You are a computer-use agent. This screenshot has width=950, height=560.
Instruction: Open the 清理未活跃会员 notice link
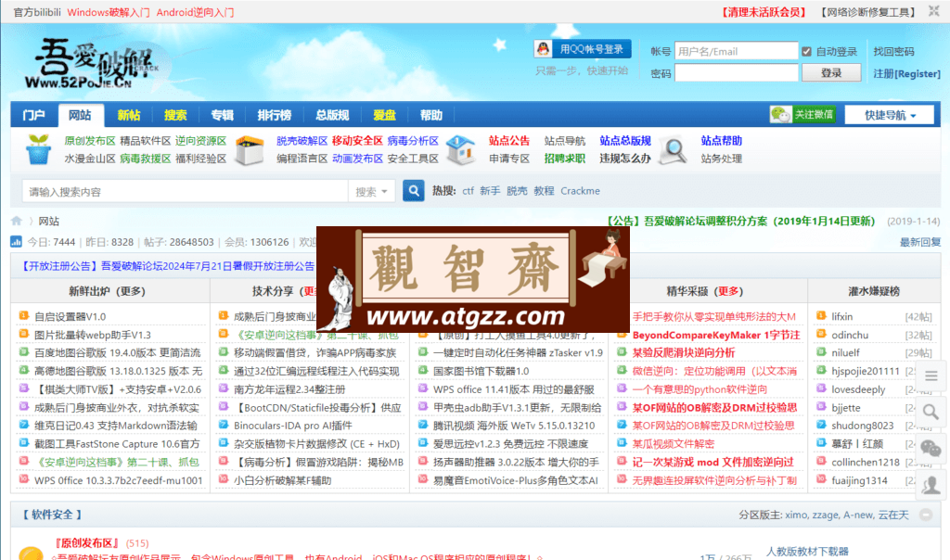coord(764,12)
